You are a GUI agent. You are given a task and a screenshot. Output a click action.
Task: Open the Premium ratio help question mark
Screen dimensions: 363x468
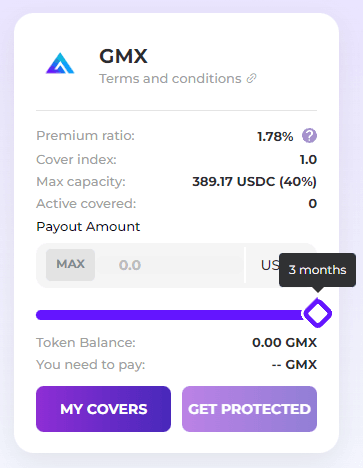coord(309,136)
